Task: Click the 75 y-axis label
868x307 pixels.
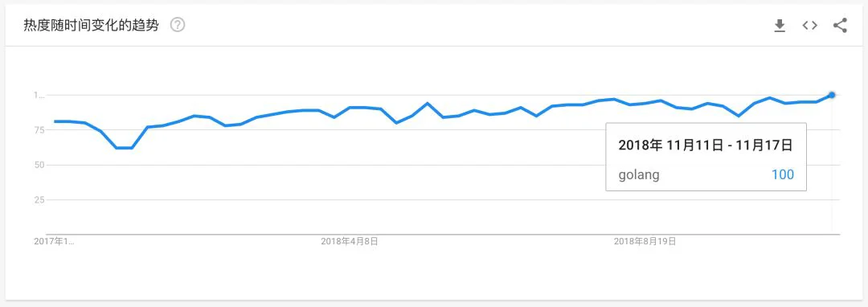Action: pos(39,130)
